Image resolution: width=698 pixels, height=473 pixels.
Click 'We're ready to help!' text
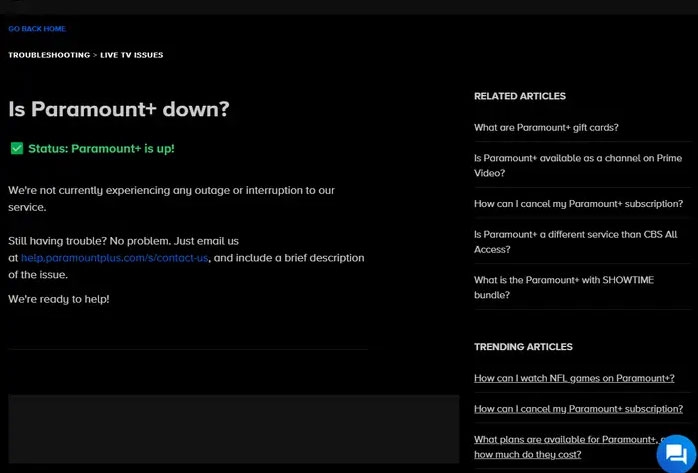tap(59, 299)
